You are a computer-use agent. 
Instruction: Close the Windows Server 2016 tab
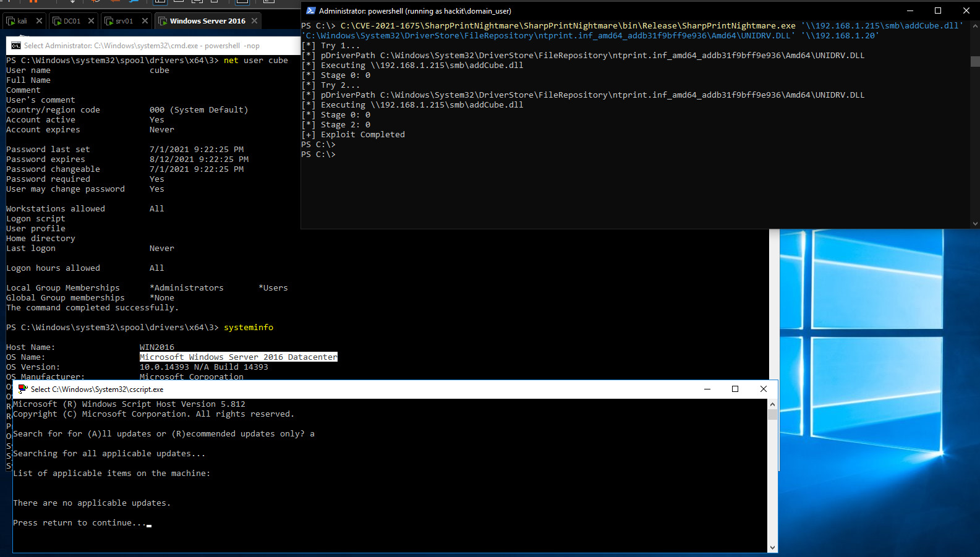[254, 21]
